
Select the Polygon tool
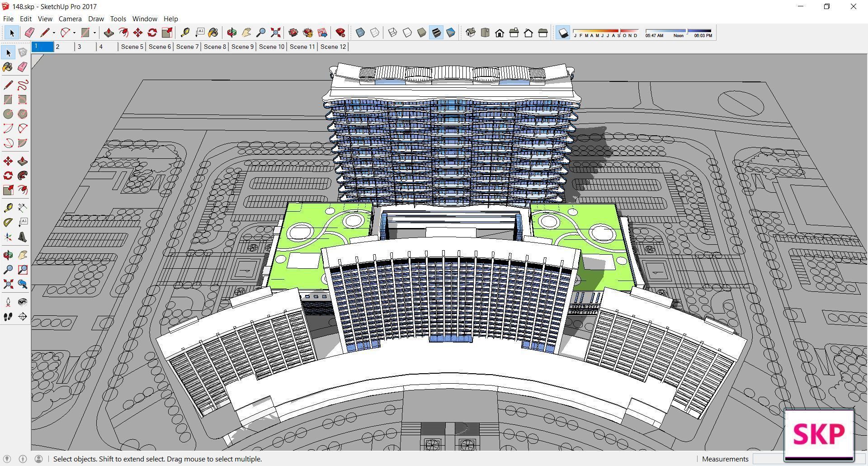tap(23, 114)
